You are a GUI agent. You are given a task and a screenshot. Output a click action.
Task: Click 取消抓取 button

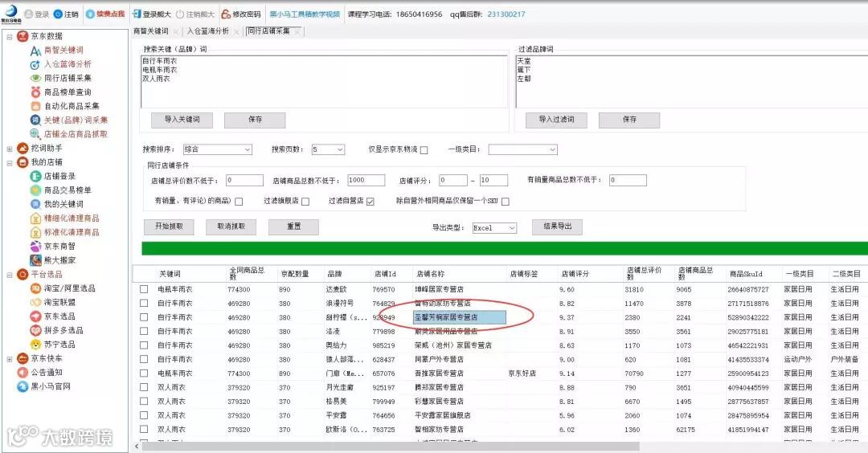point(231,226)
